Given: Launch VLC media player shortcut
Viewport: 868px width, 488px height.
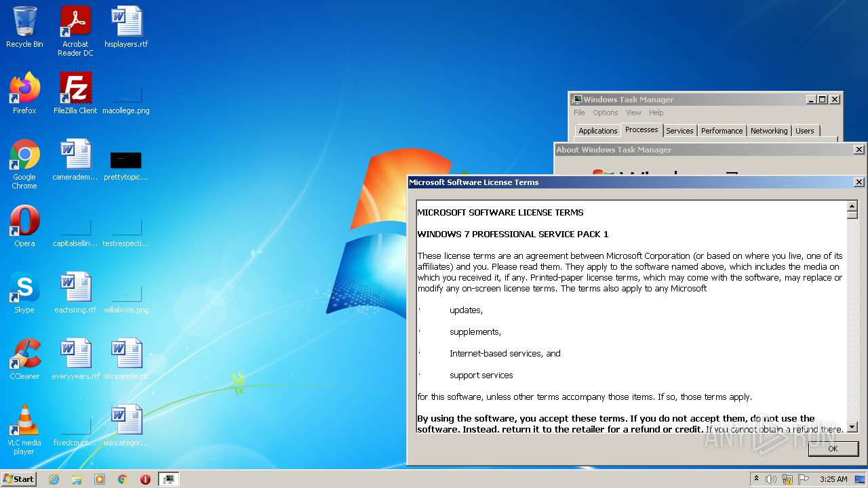Looking at the screenshot, I should click(x=24, y=430).
